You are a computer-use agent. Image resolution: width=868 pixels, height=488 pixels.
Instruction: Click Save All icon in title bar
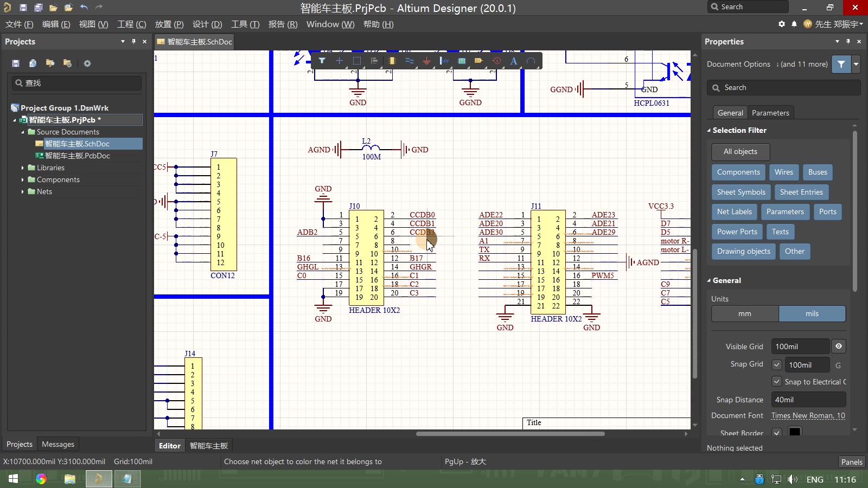coord(39,8)
